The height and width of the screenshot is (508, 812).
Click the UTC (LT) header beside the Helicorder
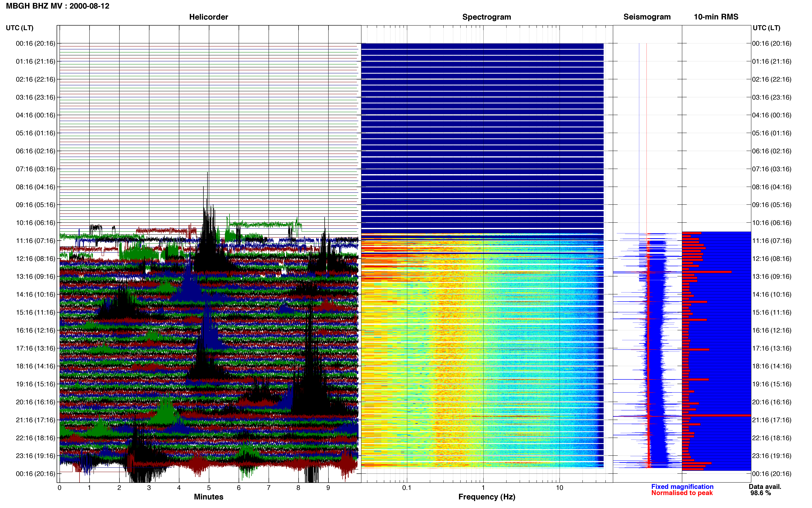(x=19, y=28)
